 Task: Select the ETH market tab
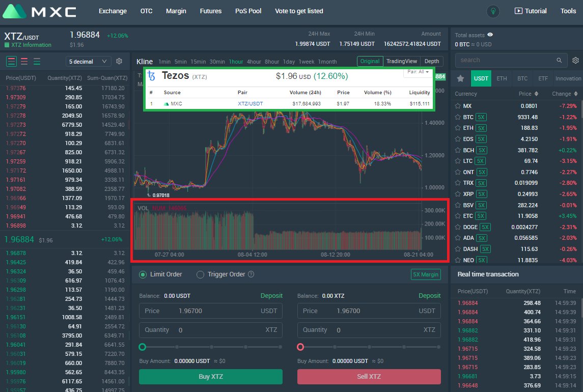[x=502, y=78]
